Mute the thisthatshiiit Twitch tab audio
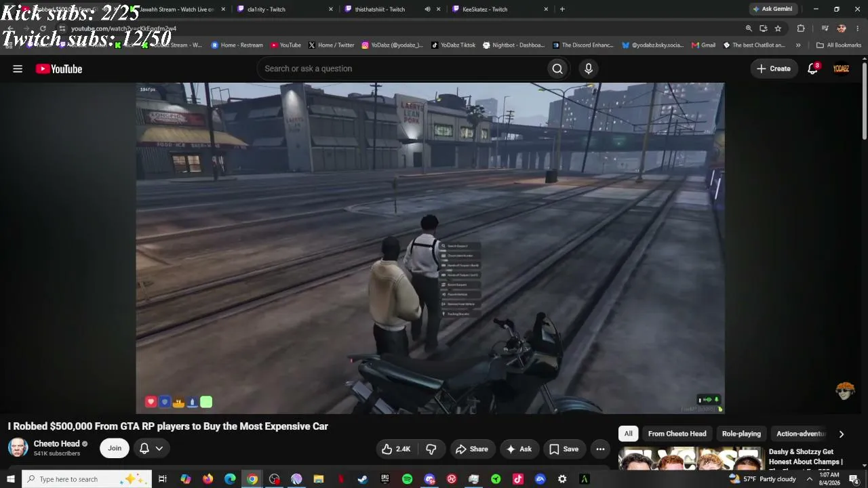The height and width of the screenshot is (488, 868). tap(427, 9)
